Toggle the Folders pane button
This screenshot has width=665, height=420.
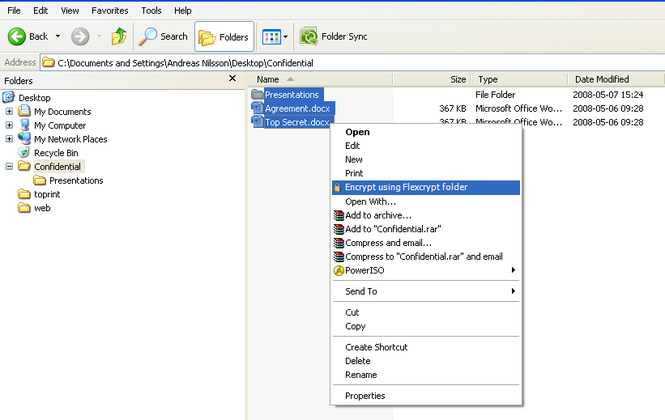coord(224,36)
